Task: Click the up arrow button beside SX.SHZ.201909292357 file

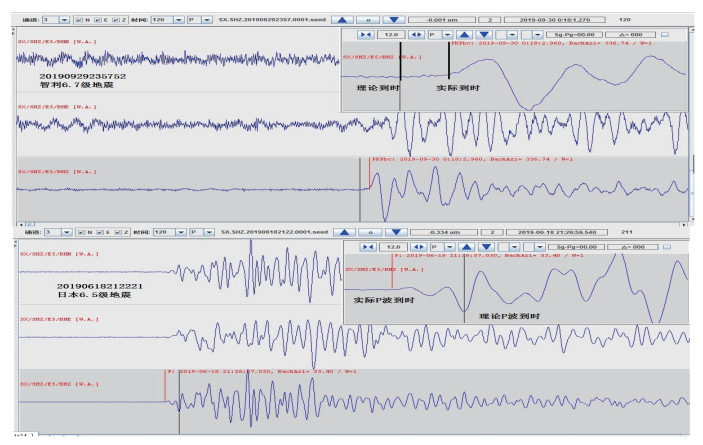Action: (x=342, y=19)
